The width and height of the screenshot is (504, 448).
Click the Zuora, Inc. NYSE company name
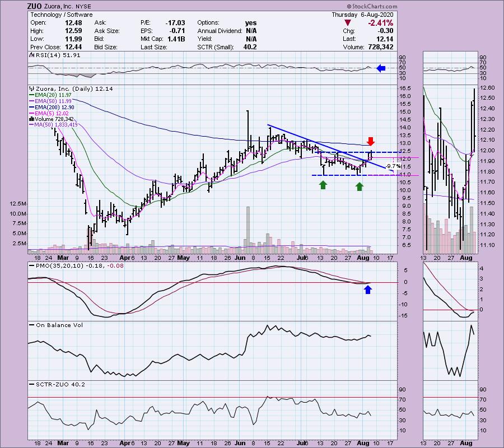pyautogui.click(x=68, y=6)
